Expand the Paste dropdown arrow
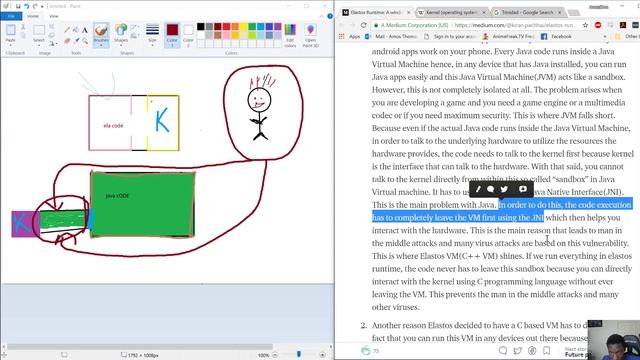 pos(11,44)
